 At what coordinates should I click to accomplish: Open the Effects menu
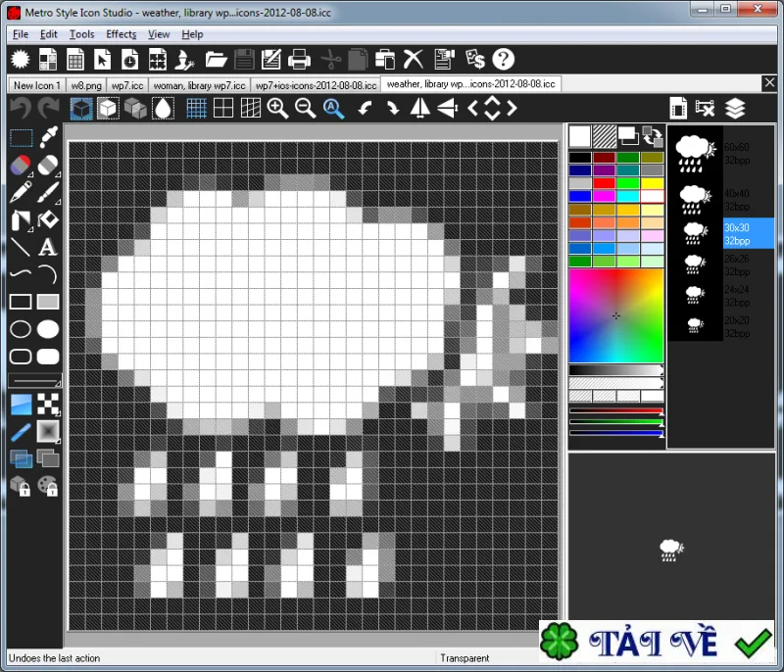(121, 34)
